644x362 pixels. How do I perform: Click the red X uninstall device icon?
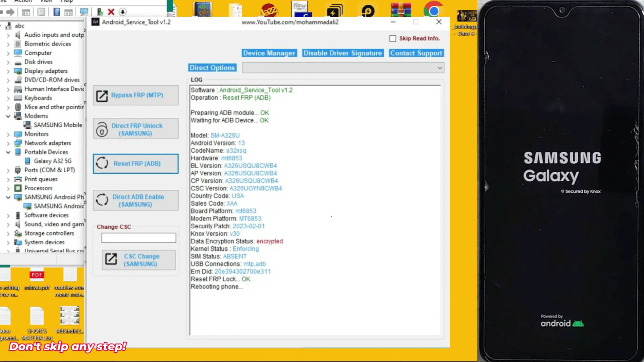[x=111, y=12]
